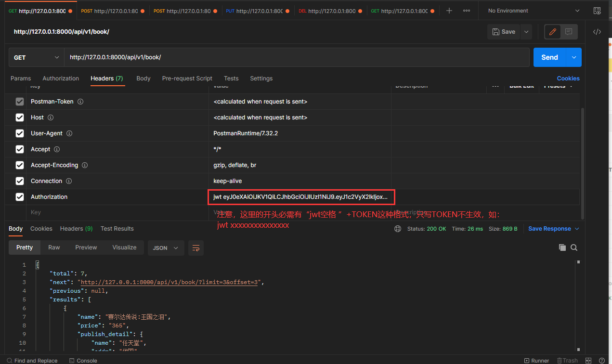Search within the response body

point(574,247)
